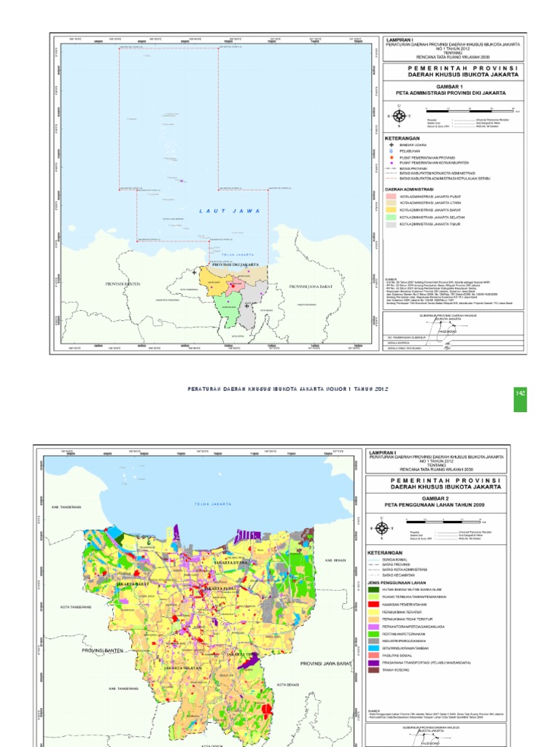Click the violet Perkantoran/Perdagangan/Jasa swatch

pos(373,627)
